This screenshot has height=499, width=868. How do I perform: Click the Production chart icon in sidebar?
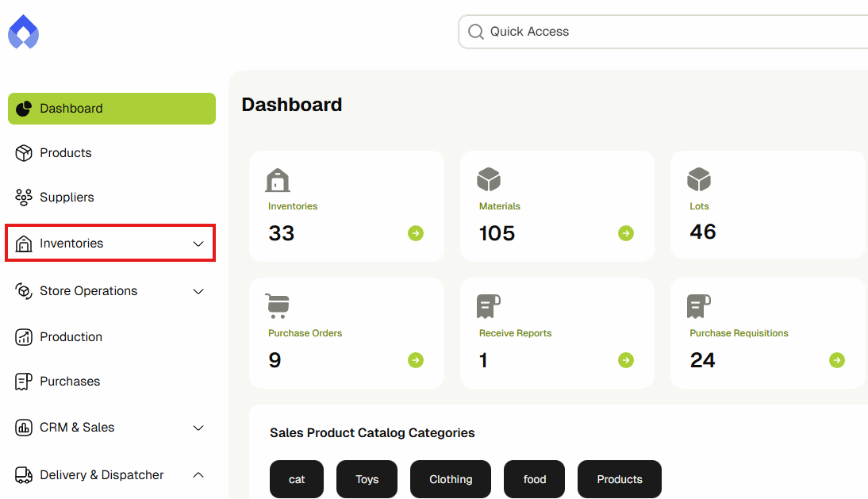pos(24,337)
